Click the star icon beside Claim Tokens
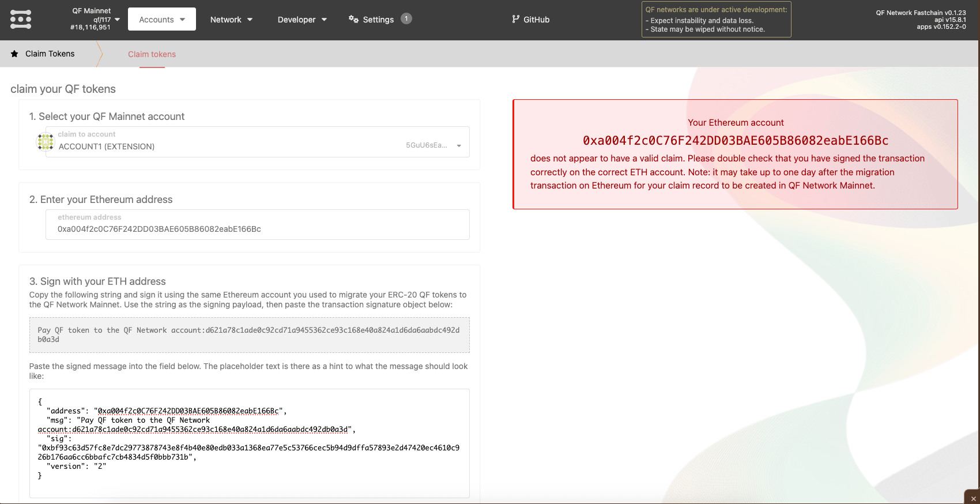 (x=14, y=54)
